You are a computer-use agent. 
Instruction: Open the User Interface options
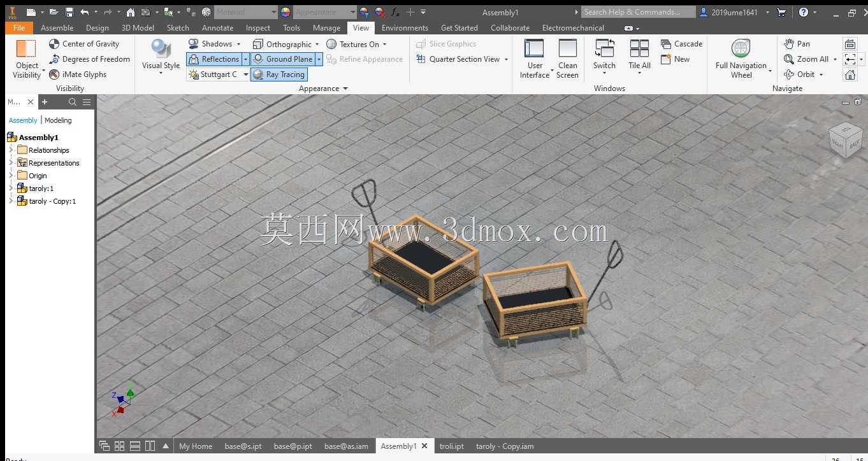click(534, 59)
